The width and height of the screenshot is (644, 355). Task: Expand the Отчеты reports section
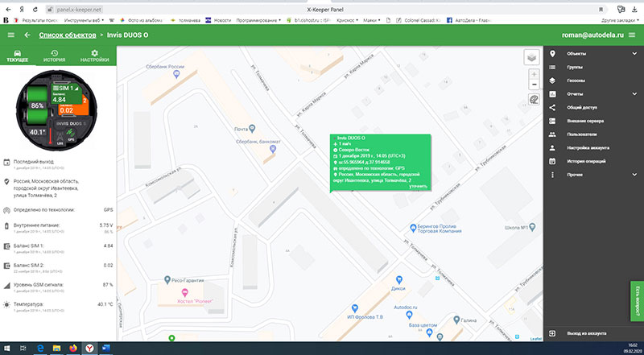point(634,94)
